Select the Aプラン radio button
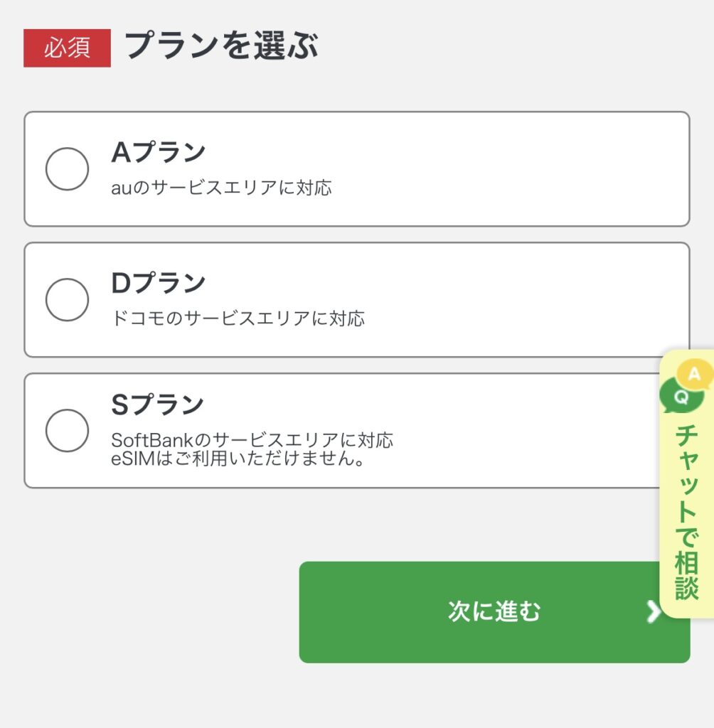714x728 pixels. (67, 169)
